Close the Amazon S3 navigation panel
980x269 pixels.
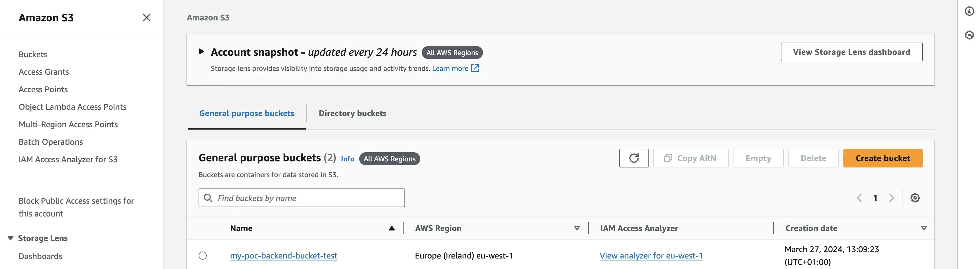(x=147, y=18)
